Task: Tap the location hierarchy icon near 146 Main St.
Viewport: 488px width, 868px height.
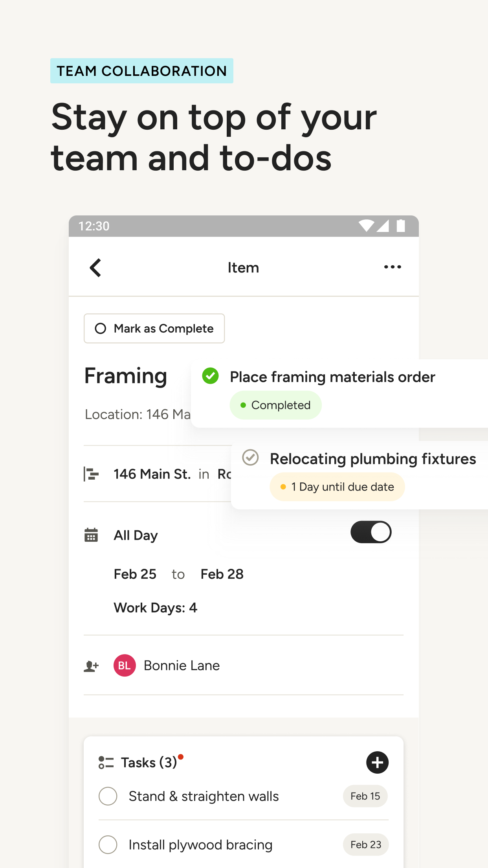Action: pyautogui.click(x=90, y=474)
